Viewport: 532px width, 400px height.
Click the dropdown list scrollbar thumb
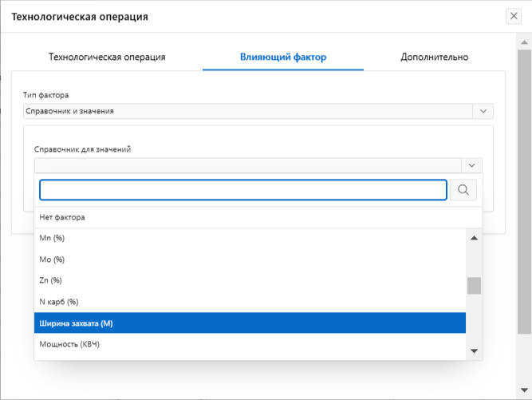coord(474,285)
